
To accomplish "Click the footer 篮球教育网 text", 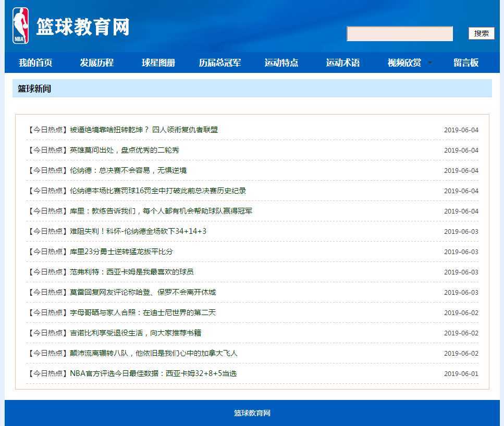I will (252, 413).
